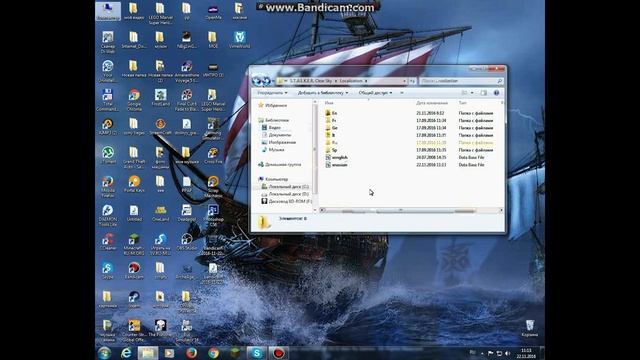Screen dimensions: 640x360
Task: Open the Music library in navigation pane
Action: 276,150
